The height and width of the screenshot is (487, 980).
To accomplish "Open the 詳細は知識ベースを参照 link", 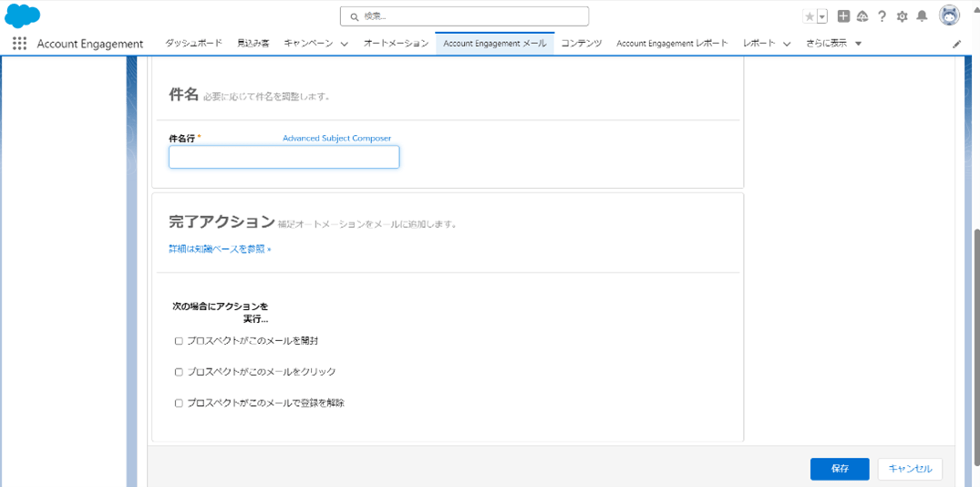I will pyautogui.click(x=220, y=249).
